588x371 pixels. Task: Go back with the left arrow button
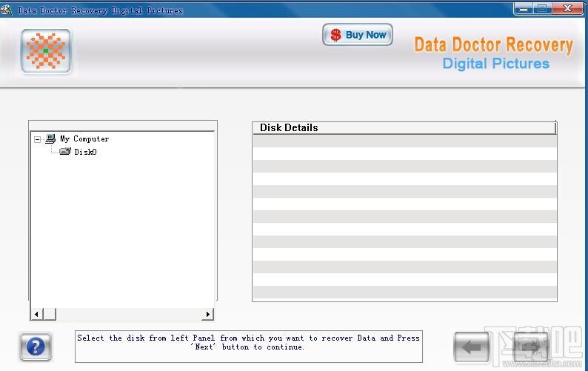(x=472, y=347)
